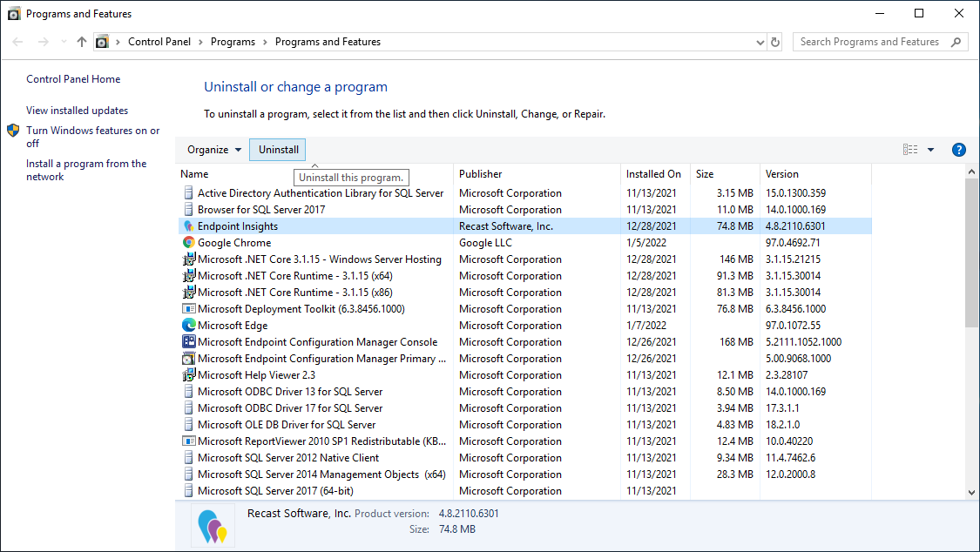
Task: Open the address bar history dropdown
Action: point(760,42)
